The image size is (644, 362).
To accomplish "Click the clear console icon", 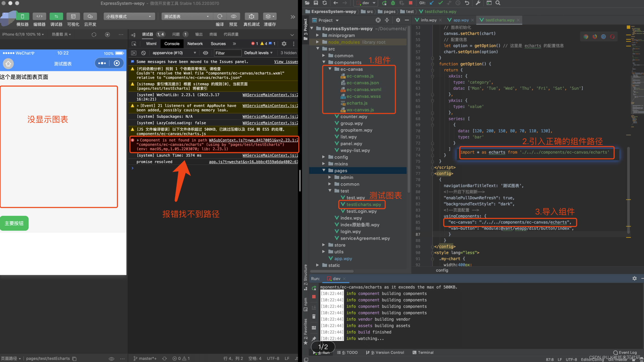I will pos(143,53).
